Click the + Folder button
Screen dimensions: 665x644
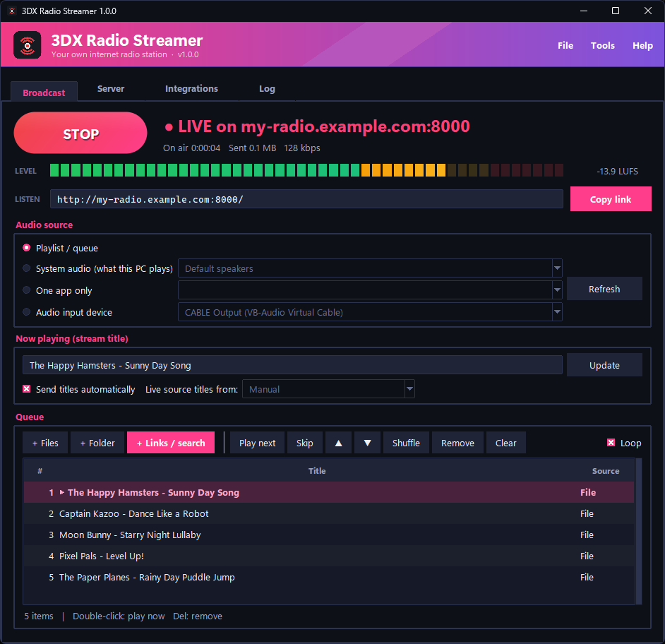coord(97,443)
